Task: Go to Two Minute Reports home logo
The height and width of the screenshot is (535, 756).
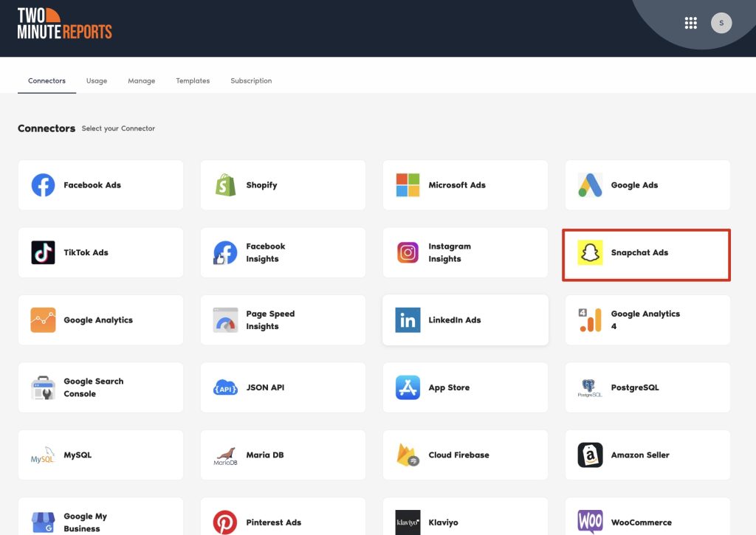Action: 65,23
